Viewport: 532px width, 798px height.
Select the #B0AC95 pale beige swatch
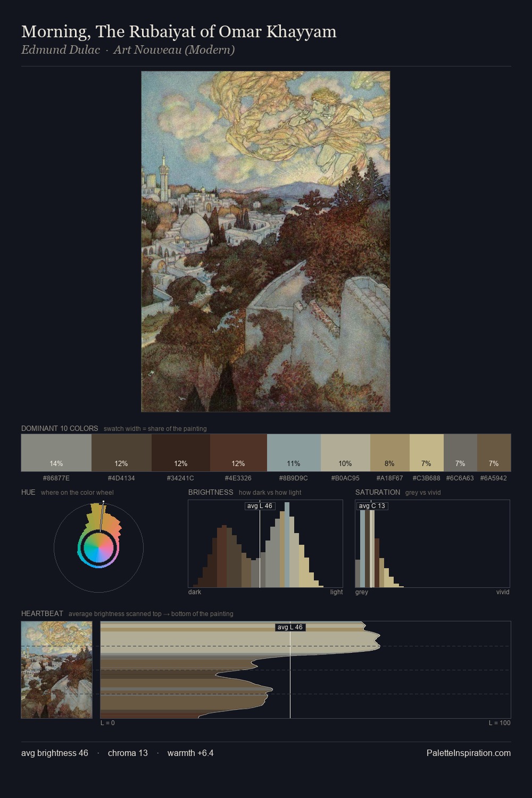tap(345, 453)
